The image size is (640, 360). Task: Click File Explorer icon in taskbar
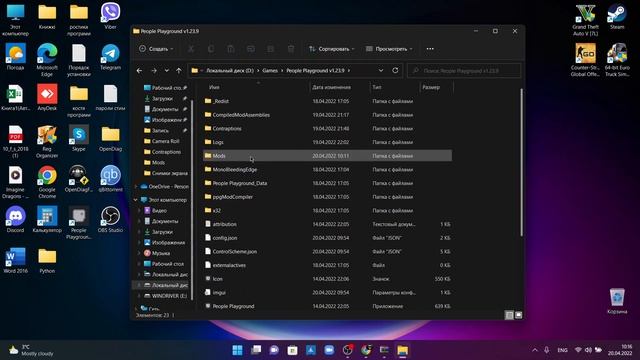click(x=402, y=350)
